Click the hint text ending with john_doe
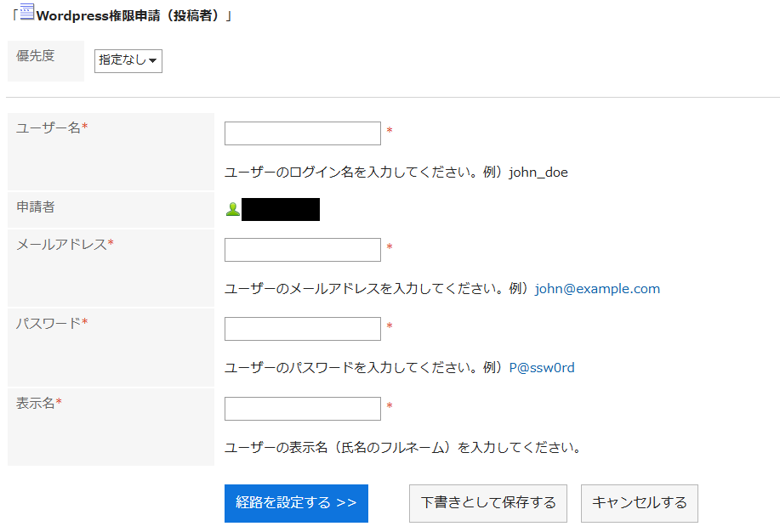The height and width of the screenshot is (532, 780). [x=396, y=173]
